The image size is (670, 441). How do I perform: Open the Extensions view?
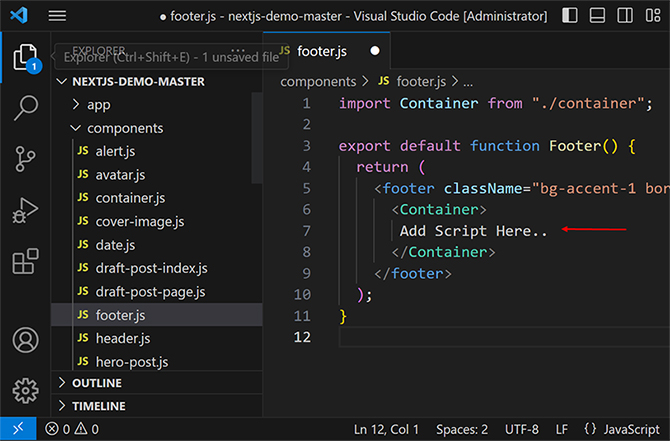click(25, 262)
